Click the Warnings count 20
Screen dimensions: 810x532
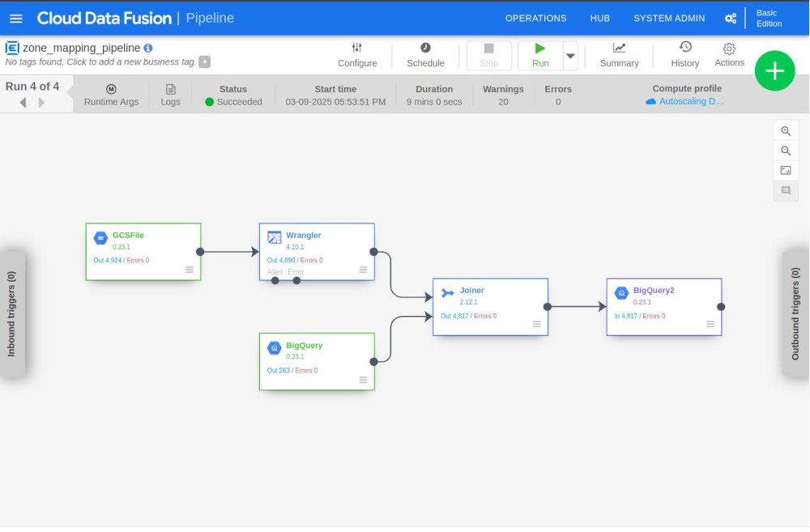[503, 102]
